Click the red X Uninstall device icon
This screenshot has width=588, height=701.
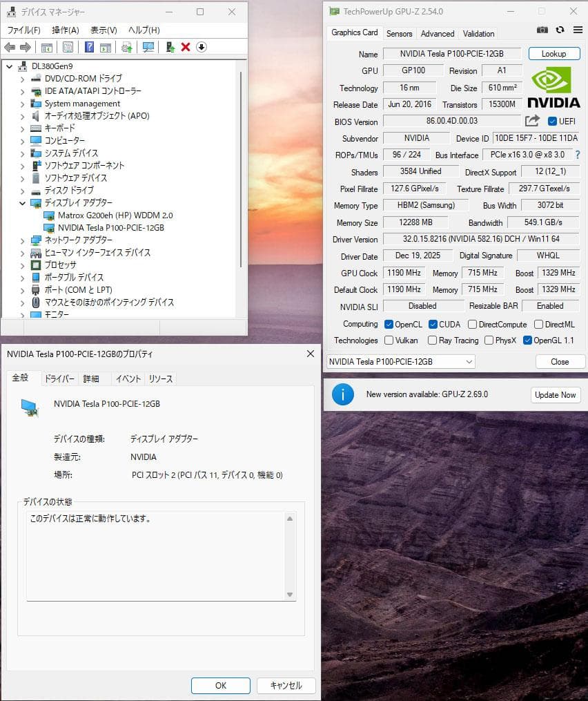pos(186,47)
